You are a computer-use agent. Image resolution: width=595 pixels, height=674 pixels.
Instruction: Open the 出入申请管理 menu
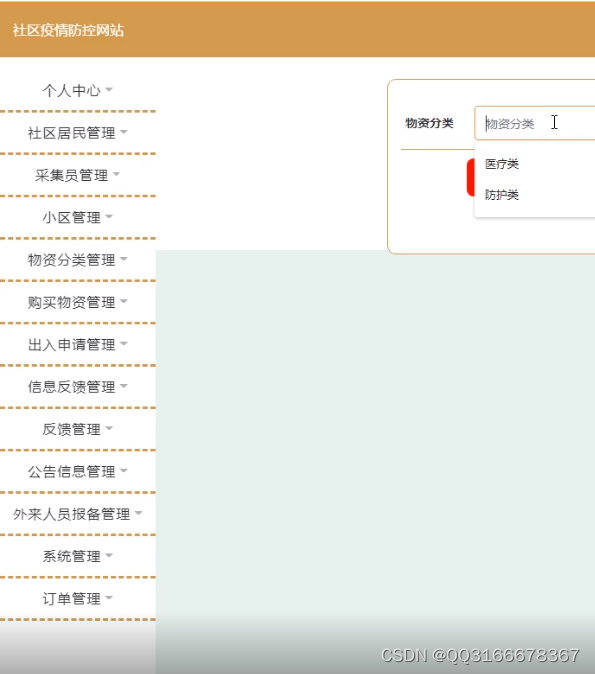click(x=77, y=344)
